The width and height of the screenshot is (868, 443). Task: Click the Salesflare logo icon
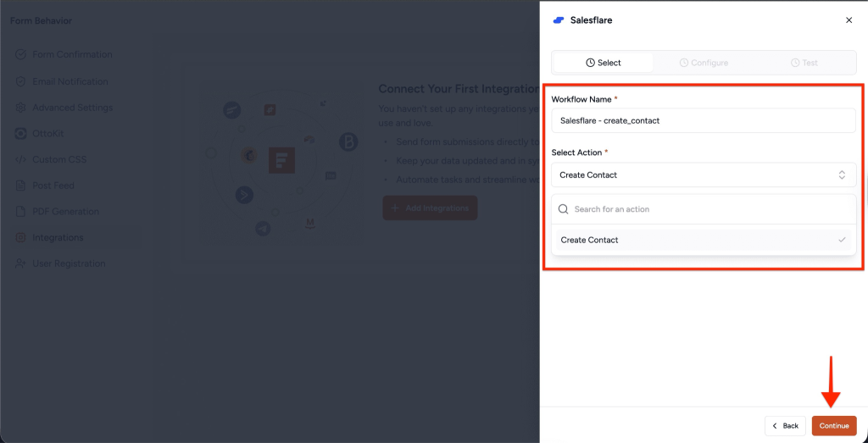pyautogui.click(x=558, y=19)
